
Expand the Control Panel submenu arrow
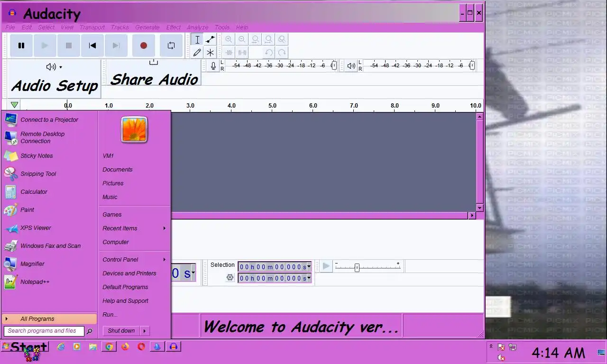(x=165, y=260)
